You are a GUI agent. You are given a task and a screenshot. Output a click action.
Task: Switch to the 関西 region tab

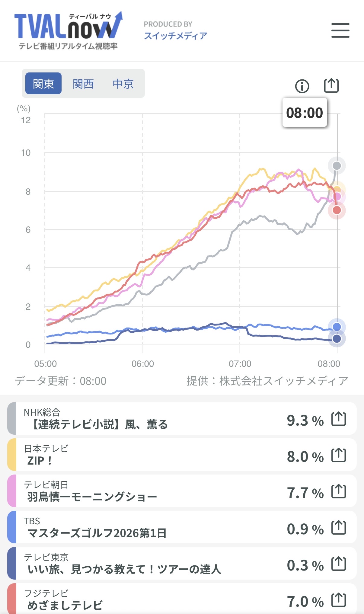[x=83, y=84]
